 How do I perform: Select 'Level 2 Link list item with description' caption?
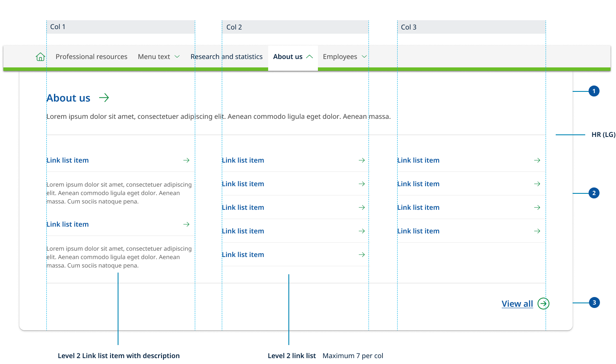point(119,356)
